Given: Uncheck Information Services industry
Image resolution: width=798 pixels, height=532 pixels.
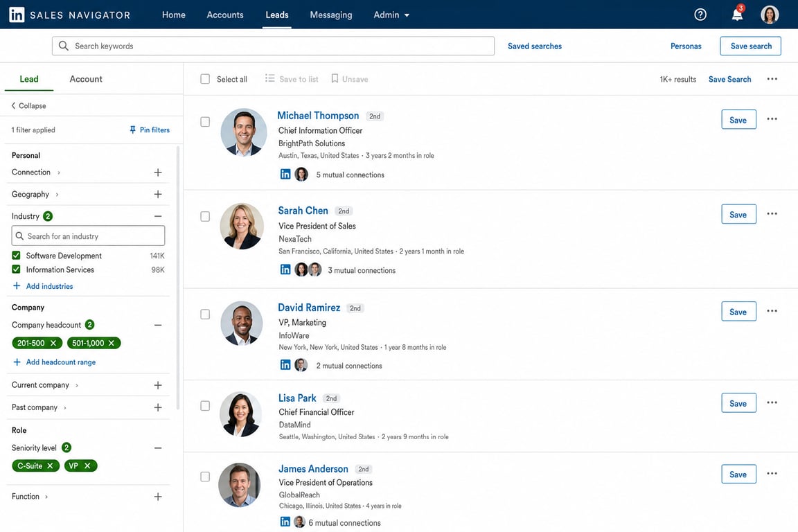Looking at the screenshot, I should coord(17,269).
